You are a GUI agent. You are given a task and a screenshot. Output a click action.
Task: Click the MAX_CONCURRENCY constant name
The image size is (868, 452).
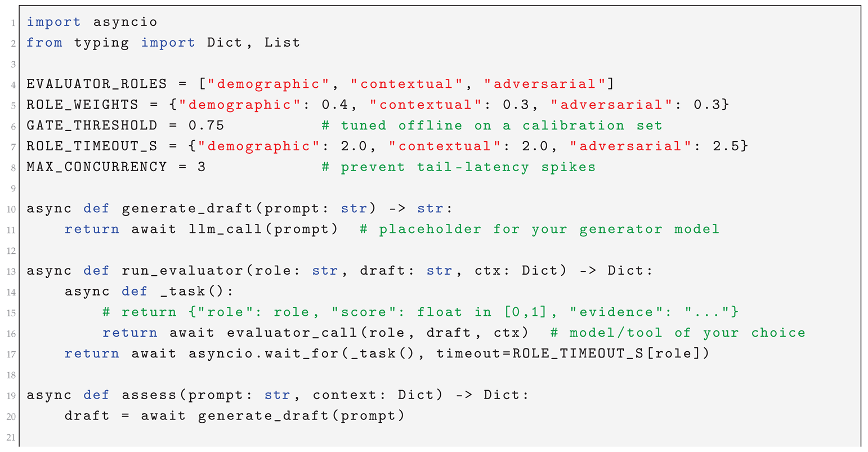[x=96, y=167]
